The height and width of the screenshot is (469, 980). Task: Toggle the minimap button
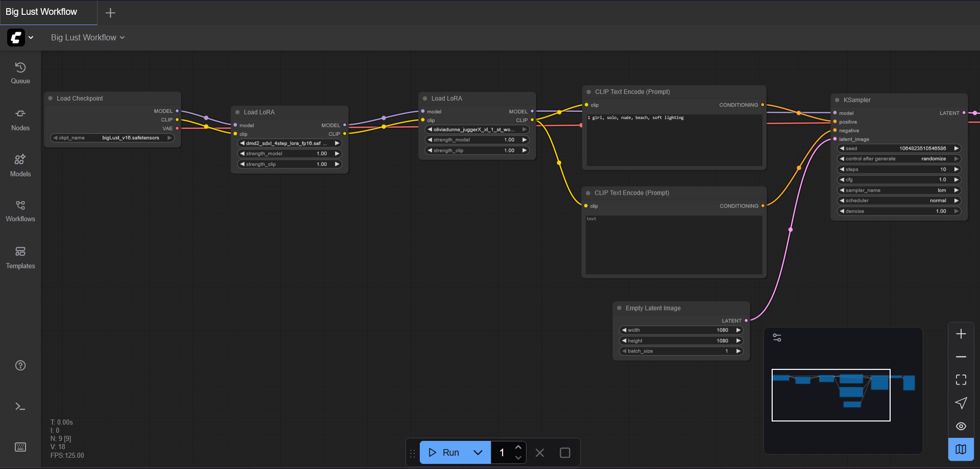[x=961, y=449]
